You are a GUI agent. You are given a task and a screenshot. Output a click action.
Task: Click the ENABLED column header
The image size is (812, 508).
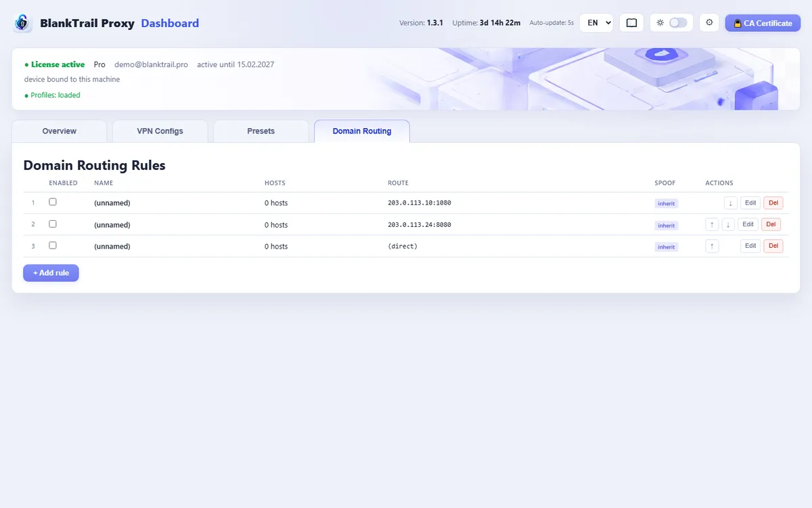coord(64,183)
